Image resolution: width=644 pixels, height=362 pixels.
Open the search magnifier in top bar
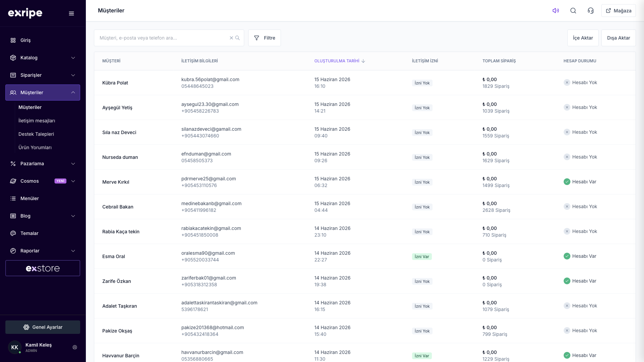(x=573, y=11)
